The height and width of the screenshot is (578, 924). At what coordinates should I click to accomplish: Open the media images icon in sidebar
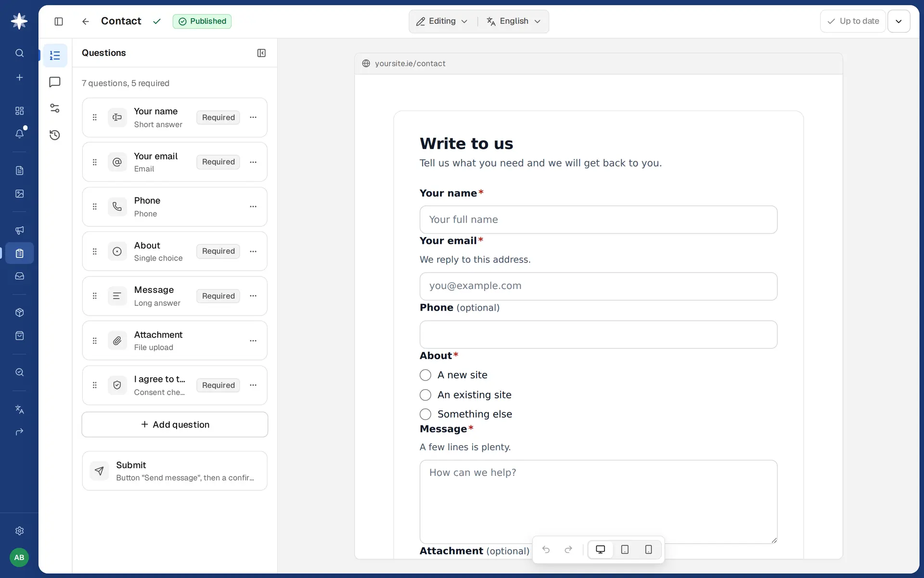pyautogui.click(x=19, y=194)
